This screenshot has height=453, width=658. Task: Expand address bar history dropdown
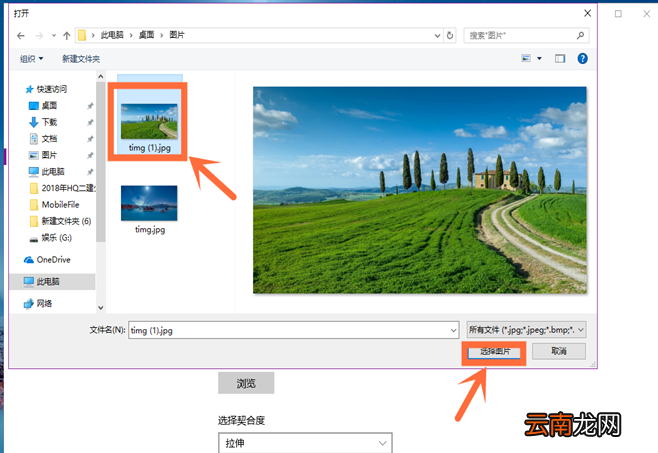[437, 36]
